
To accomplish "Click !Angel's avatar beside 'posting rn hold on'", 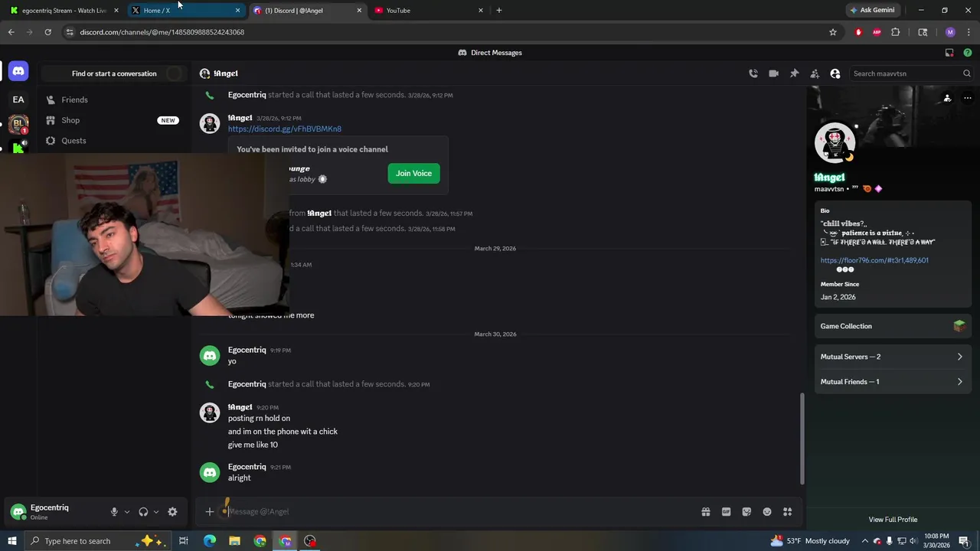I will click(x=210, y=412).
